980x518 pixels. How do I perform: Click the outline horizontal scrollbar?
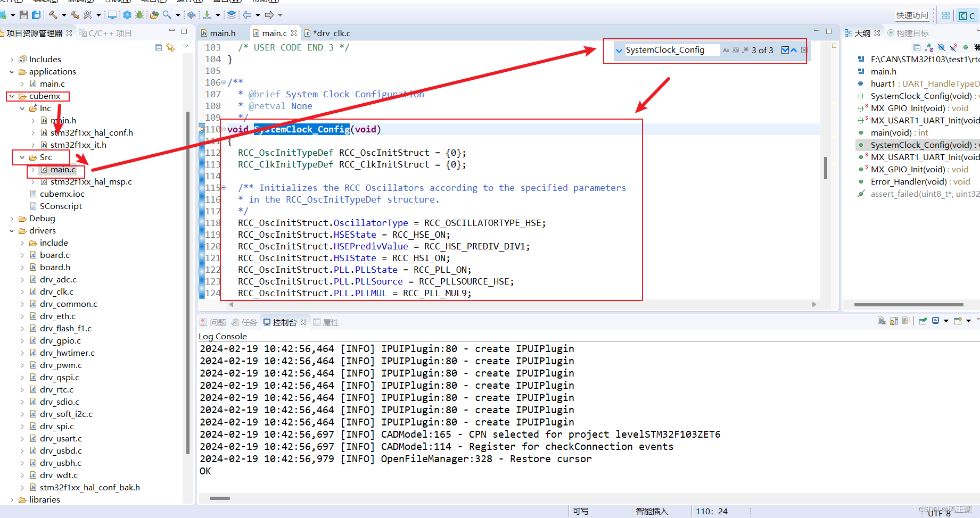909,305
